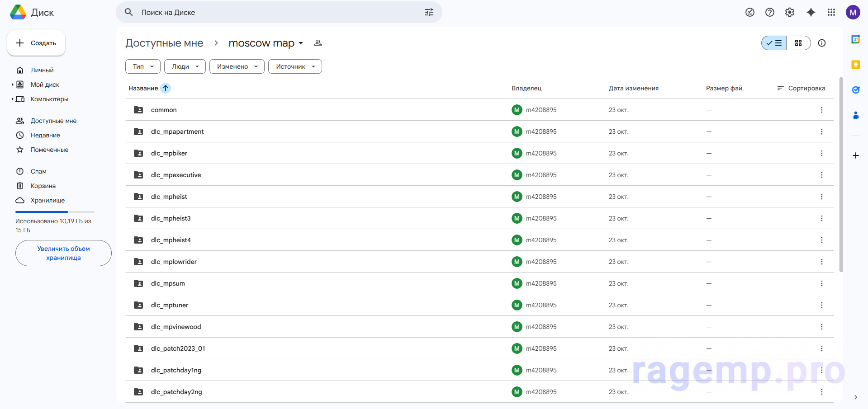868x409 pixels.
Task: Click the offline ready status icon
Action: [x=749, y=12]
